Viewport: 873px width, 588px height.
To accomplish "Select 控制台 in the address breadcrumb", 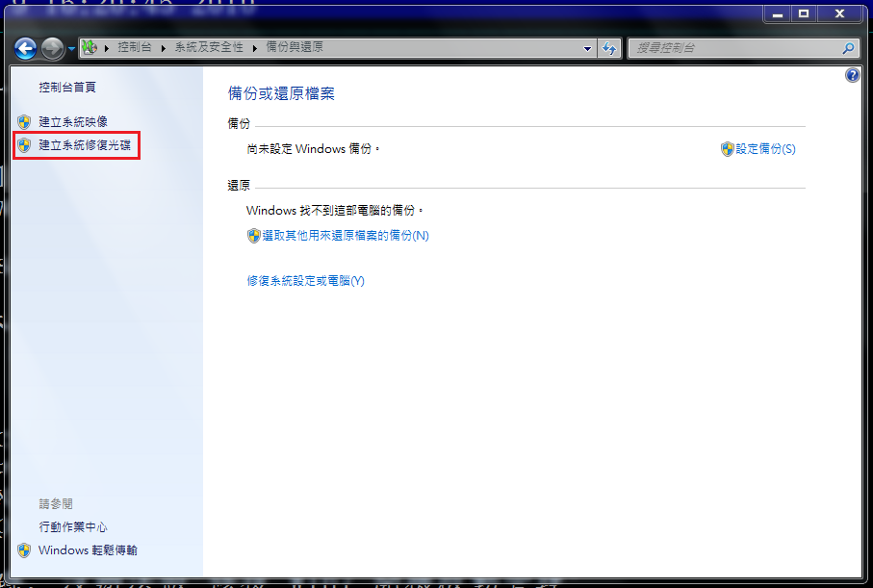I will click(134, 47).
